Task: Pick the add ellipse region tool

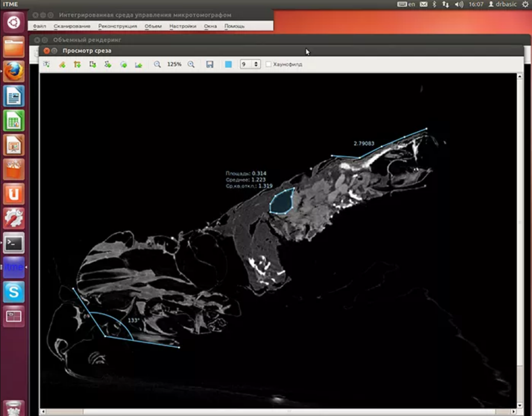Action: pos(123,64)
